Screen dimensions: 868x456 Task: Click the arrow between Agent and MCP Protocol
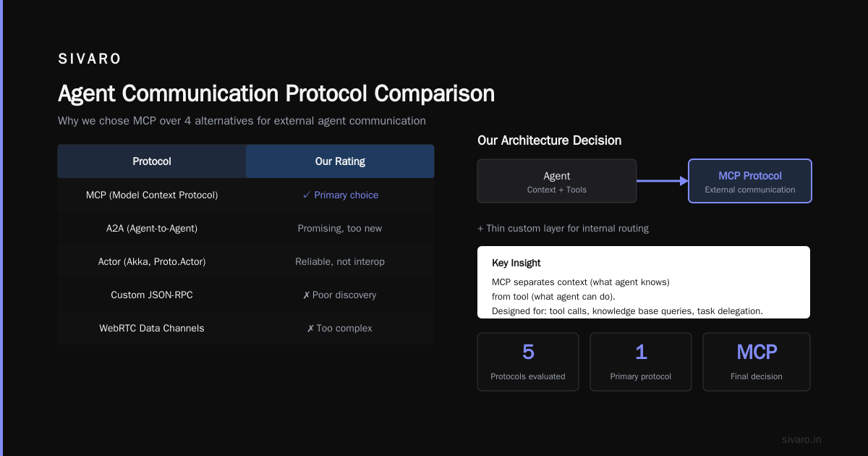point(663,181)
